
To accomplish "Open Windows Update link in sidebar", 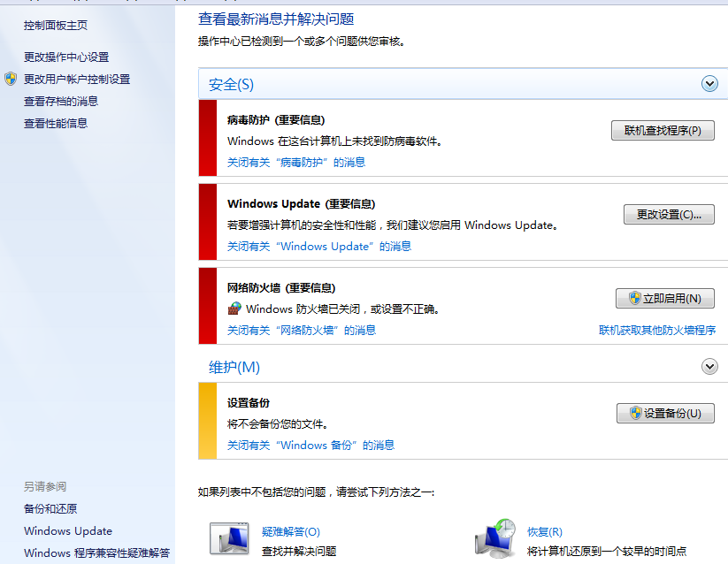I will pyautogui.click(x=68, y=531).
